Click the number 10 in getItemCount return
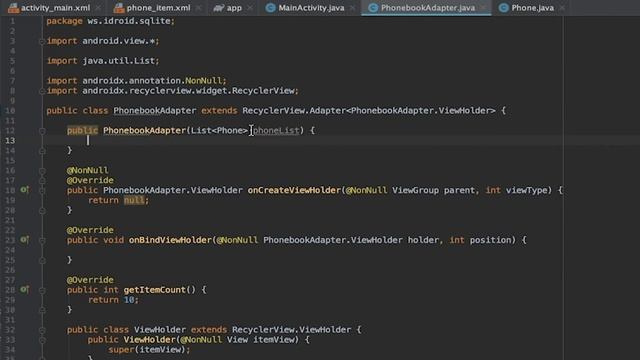Image resolution: width=640 pixels, height=360 pixels. coord(129,300)
